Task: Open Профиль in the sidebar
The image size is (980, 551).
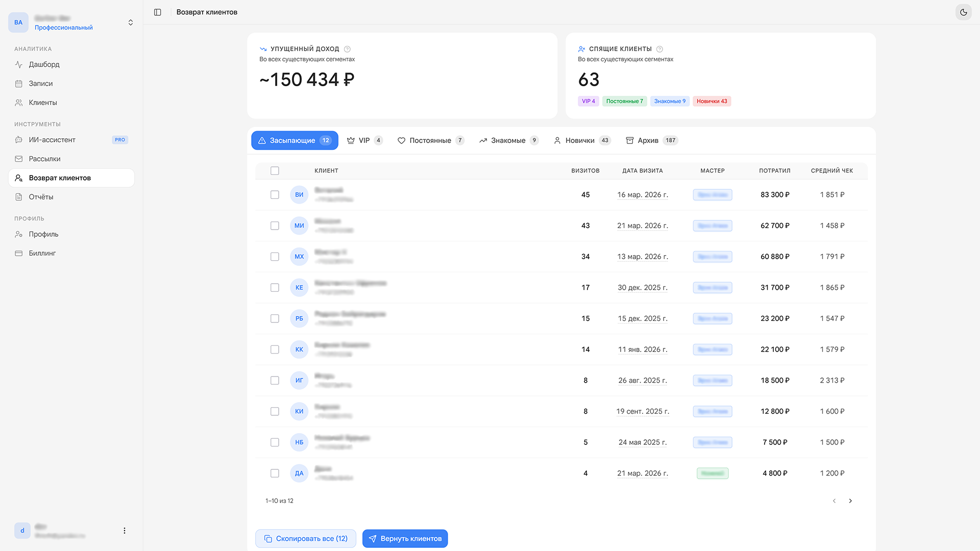Action: 71,234
